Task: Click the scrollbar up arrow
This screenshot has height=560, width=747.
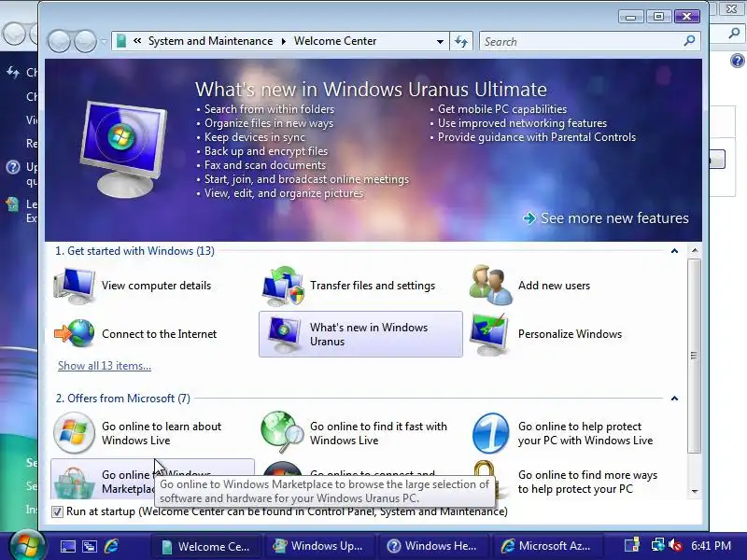Action: (x=695, y=250)
